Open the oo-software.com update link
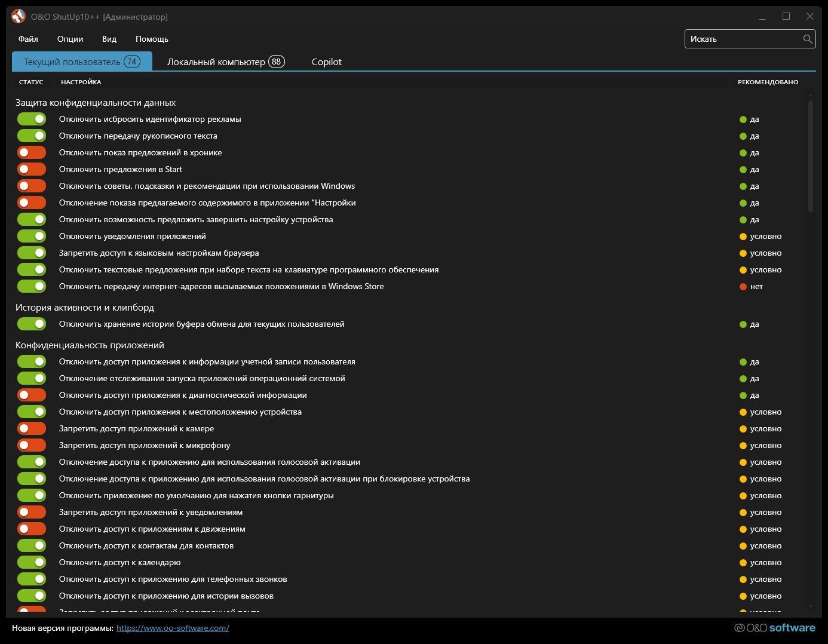The width and height of the screenshot is (828, 644). coord(173,628)
